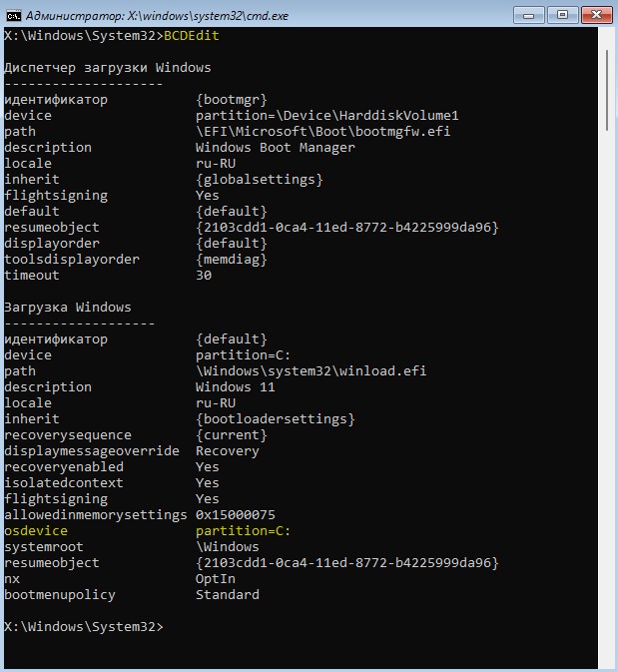Click the path '\EFI\Microsoft\Boot\bootmgfw.efi'

click(x=323, y=132)
